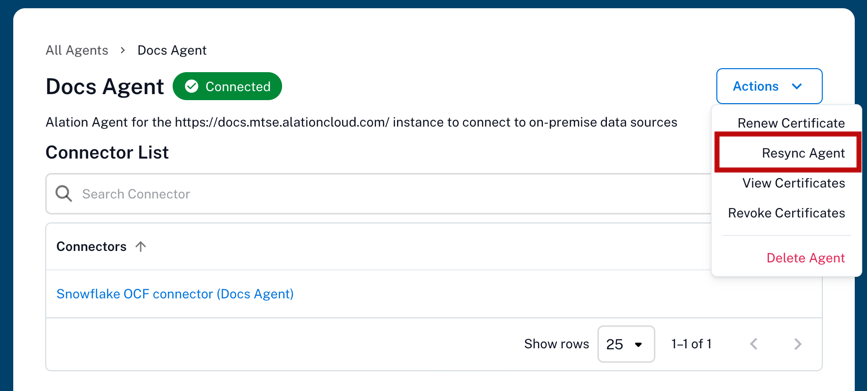Open Snowflake OCF connector (Docs Agent) link

[175, 294]
